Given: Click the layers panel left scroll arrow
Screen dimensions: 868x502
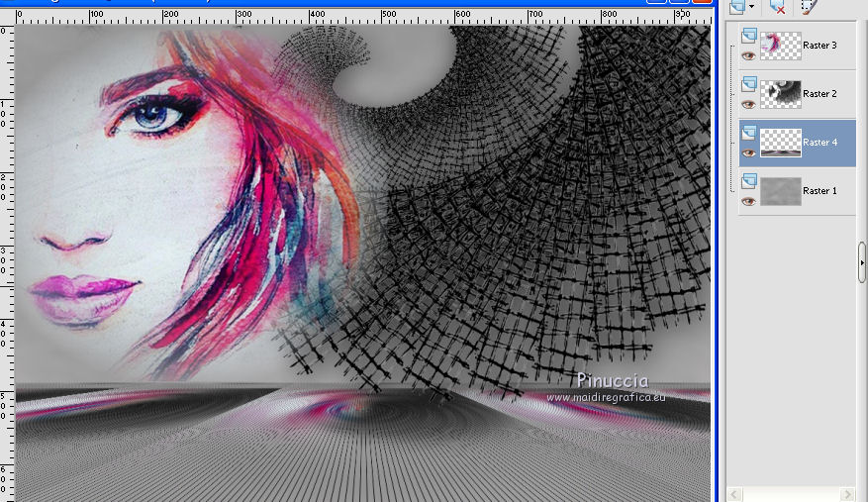Looking at the screenshot, I should (734, 494).
